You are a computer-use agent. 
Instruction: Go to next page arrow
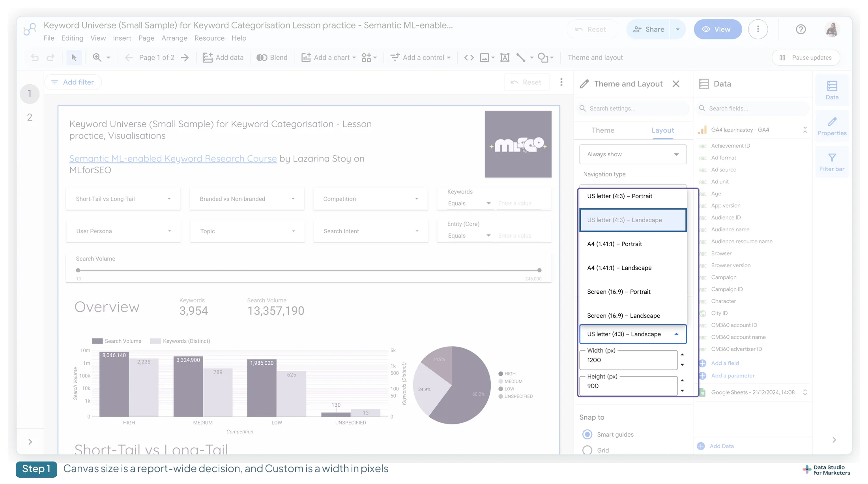coord(185,58)
